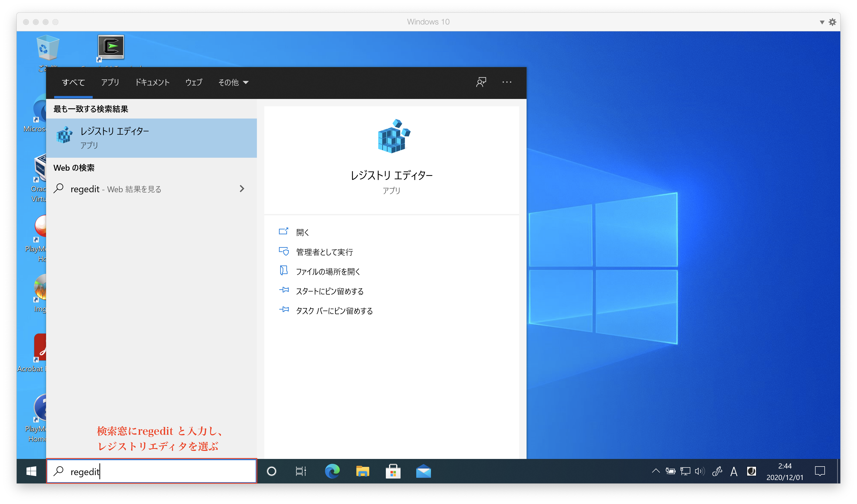Open File Explorer from taskbar

[363, 471]
